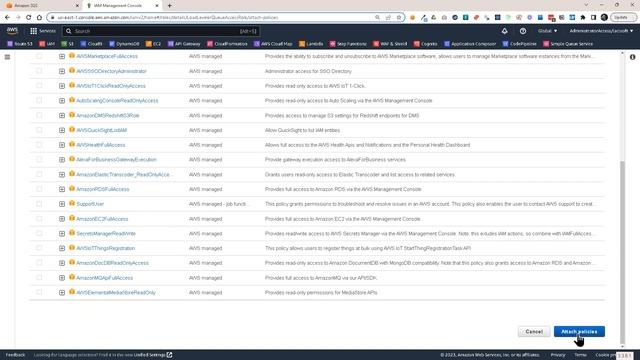The width and height of the screenshot is (640, 360).
Task: Click the Chrome Update button
Action: (x=623, y=18)
